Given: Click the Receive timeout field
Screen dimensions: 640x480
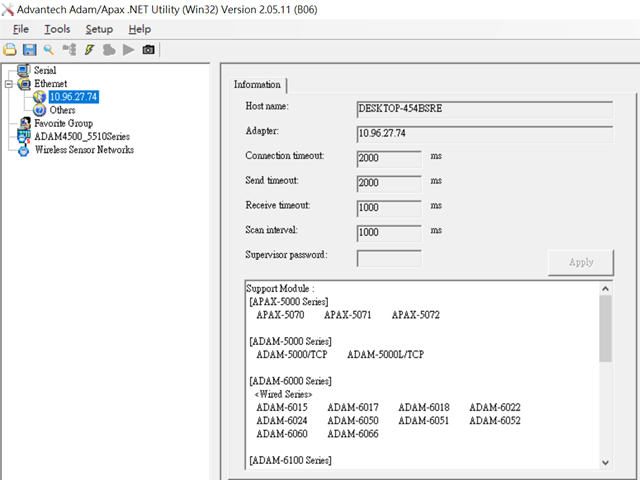Looking at the screenshot, I should 389,208.
